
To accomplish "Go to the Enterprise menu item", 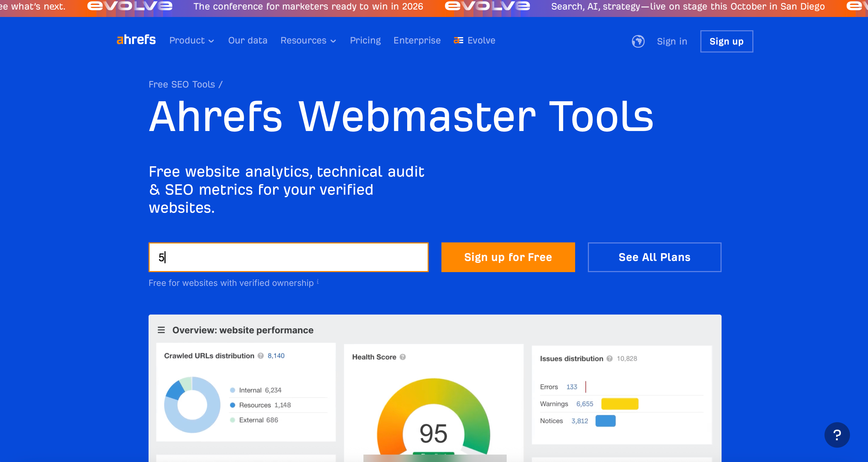I will click(417, 40).
